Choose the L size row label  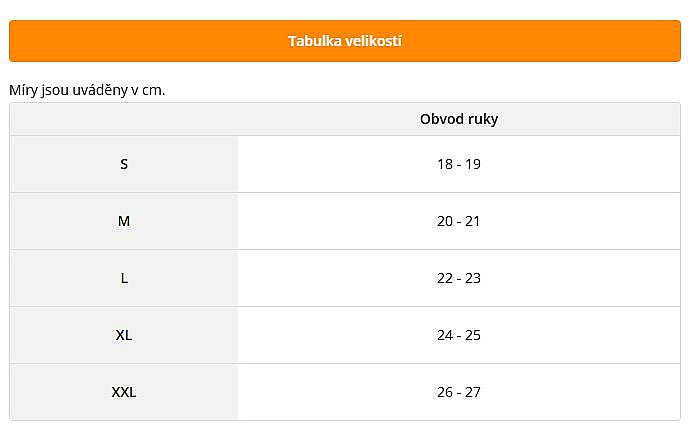pos(124,278)
